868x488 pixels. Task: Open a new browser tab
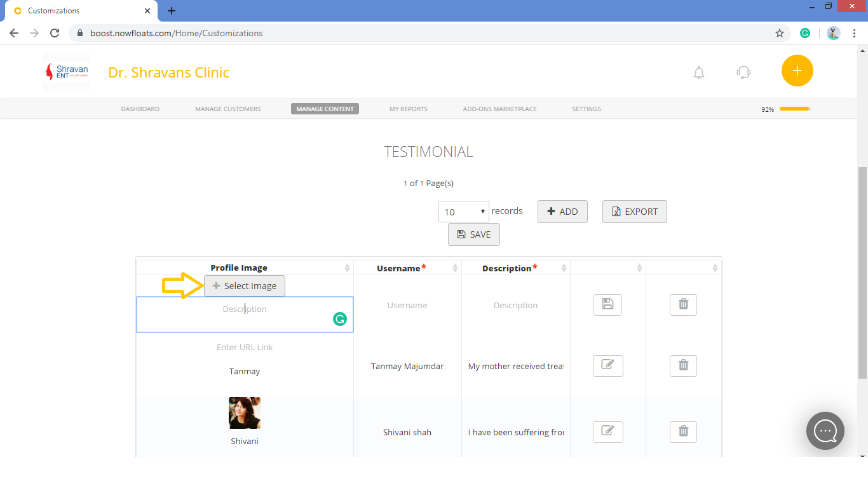pos(172,11)
